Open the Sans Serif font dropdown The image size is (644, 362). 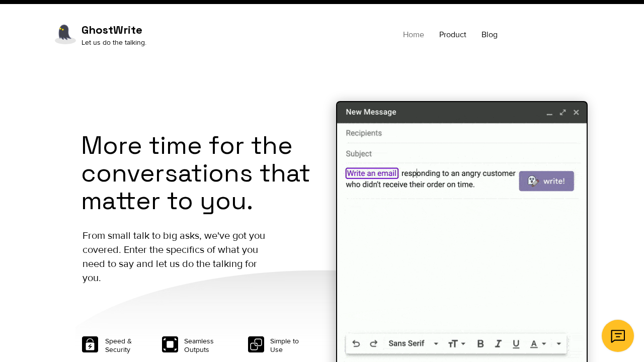412,343
